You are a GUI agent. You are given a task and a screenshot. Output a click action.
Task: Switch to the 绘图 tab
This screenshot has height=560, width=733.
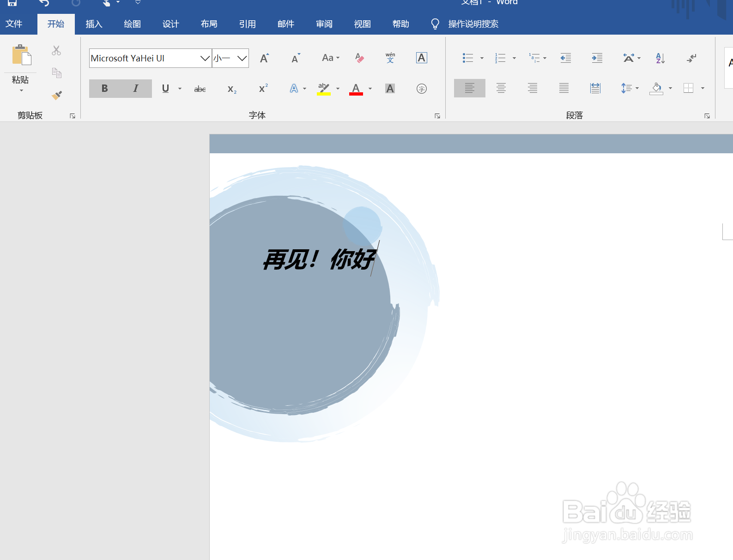click(x=132, y=24)
